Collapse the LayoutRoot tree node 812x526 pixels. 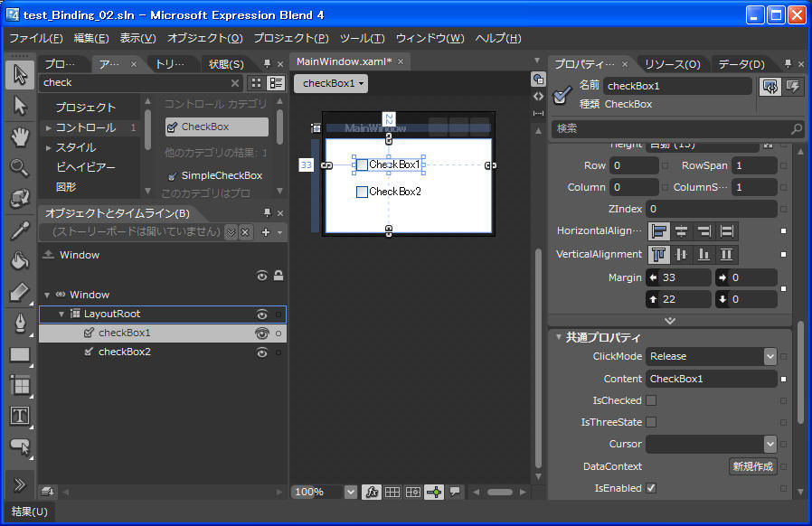61,315
